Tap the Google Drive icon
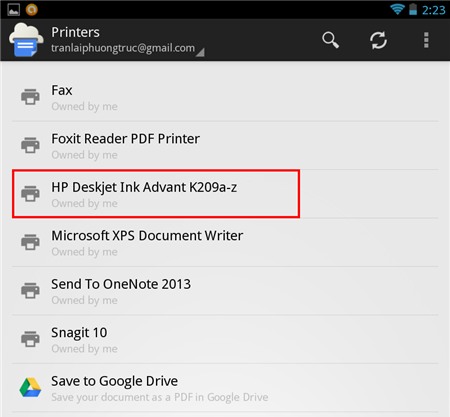The height and width of the screenshot is (417, 450). [x=30, y=387]
